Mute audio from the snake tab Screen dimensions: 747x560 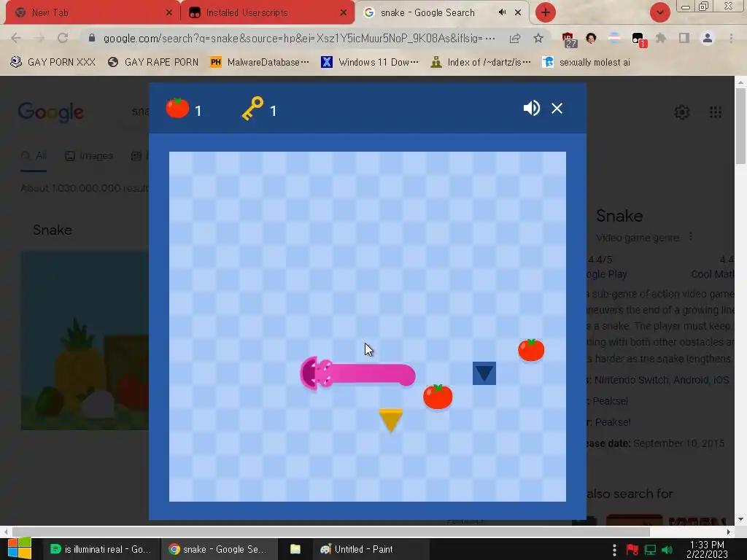coord(502,12)
